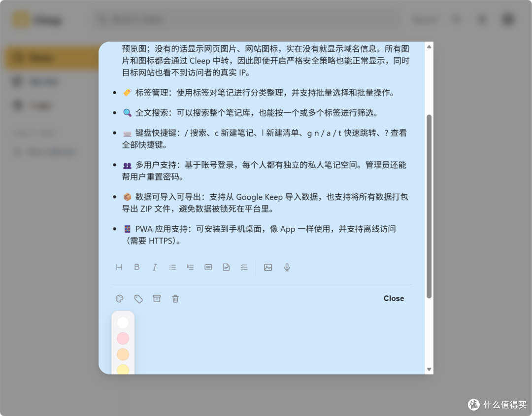Image resolution: width=532 pixels, height=416 pixels.
Task: Start voice recording with the microphone icon
Action: pyautogui.click(x=287, y=267)
